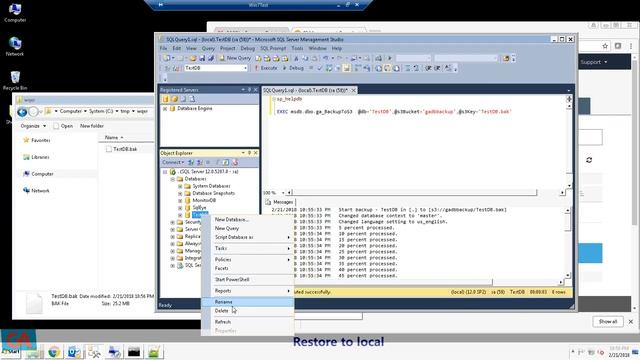Open the Tools menu
The image size is (640, 360).
(x=297, y=48)
